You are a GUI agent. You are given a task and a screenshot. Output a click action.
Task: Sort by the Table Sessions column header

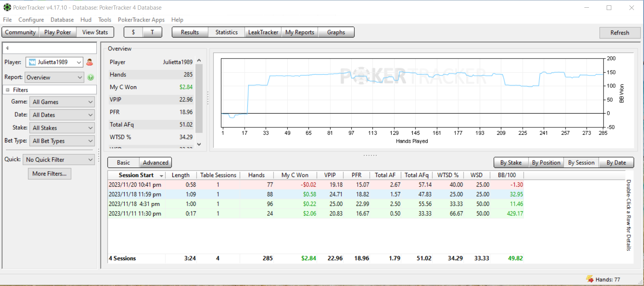coord(218,175)
